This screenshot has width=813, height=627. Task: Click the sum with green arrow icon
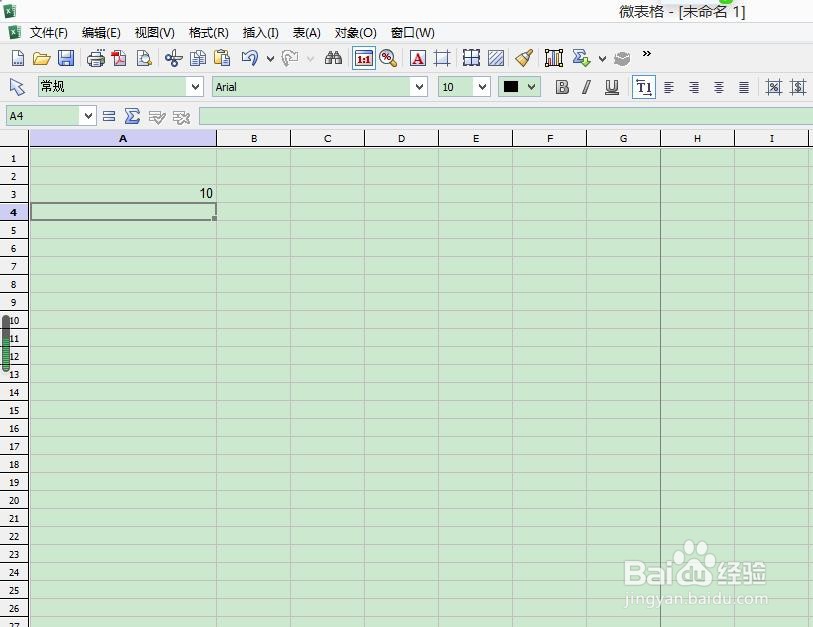coord(582,58)
